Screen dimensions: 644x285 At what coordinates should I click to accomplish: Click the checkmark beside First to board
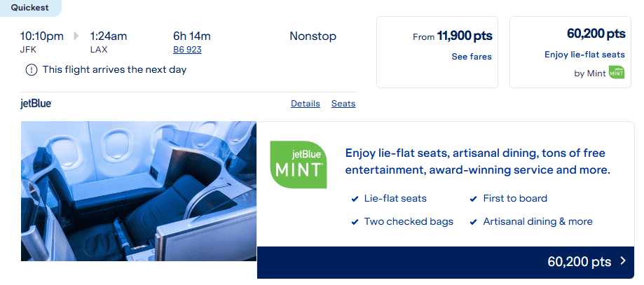tap(474, 199)
